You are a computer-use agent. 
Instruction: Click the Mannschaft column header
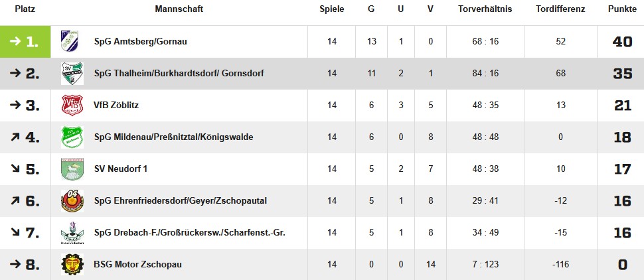point(179,9)
